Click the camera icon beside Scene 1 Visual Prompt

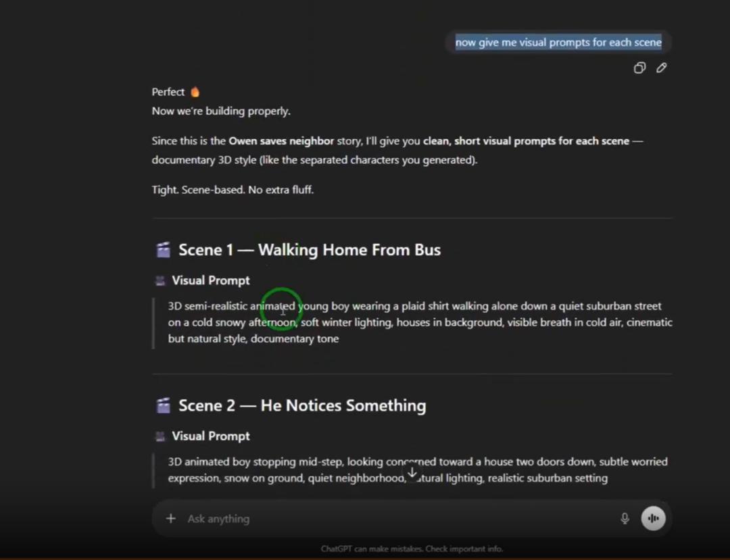[x=160, y=280]
